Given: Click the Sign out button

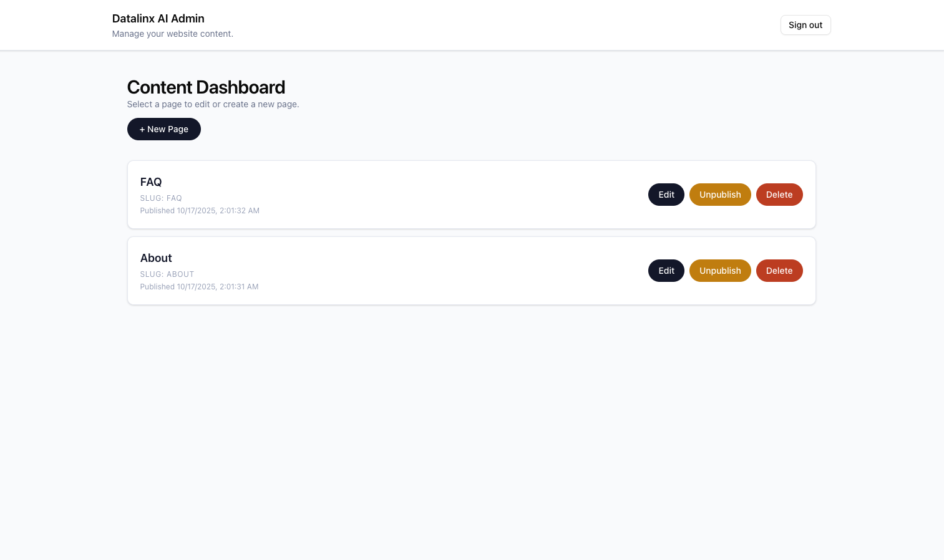Looking at the screenshot, I should click(x=805, y=25).
